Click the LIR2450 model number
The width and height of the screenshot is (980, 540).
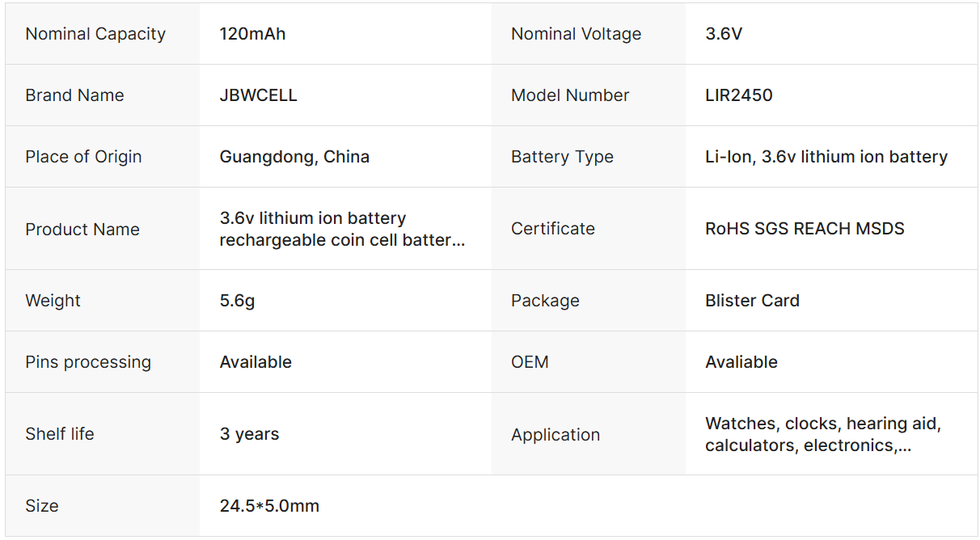pyautogui.click(x=738, y=95)
